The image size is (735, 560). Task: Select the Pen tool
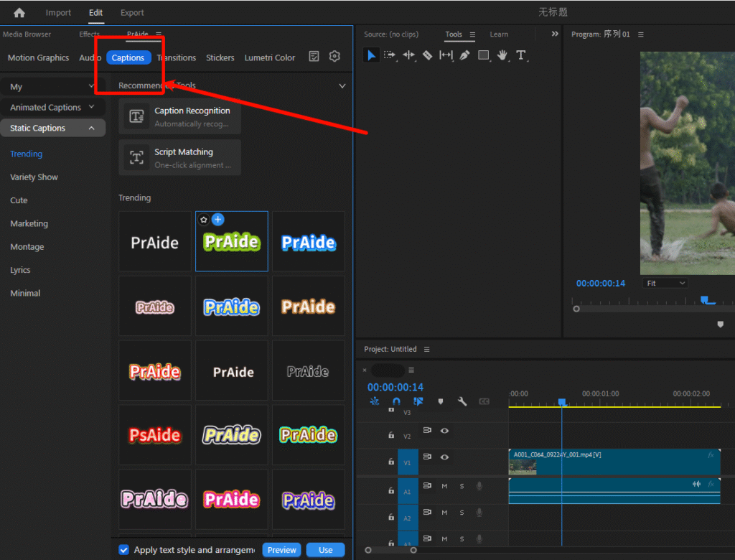[464, 55]
